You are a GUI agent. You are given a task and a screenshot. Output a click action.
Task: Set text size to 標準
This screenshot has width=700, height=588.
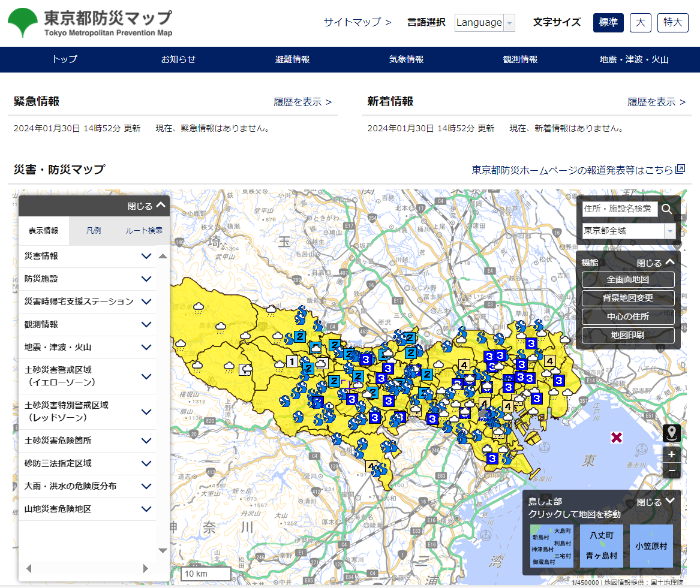[608, 23]
